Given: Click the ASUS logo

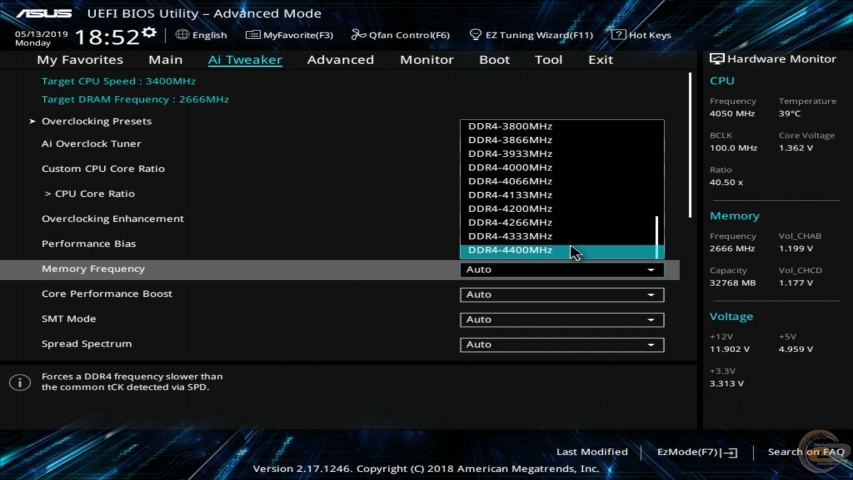Looking at the screenshot, I should [x=44, y=13].
